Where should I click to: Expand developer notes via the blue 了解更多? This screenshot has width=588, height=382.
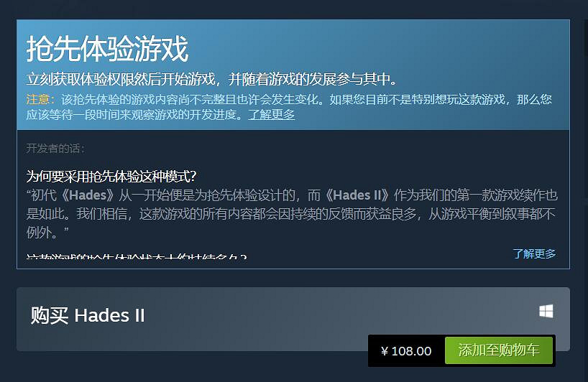tap(534, 253)
